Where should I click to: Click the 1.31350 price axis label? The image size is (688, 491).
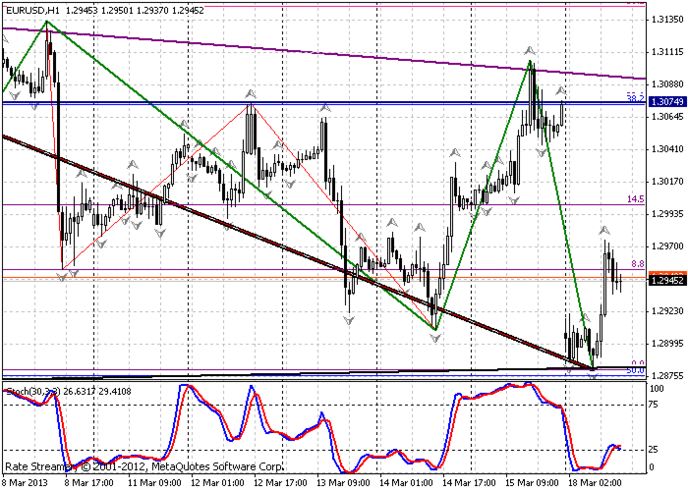coord(666,20)
